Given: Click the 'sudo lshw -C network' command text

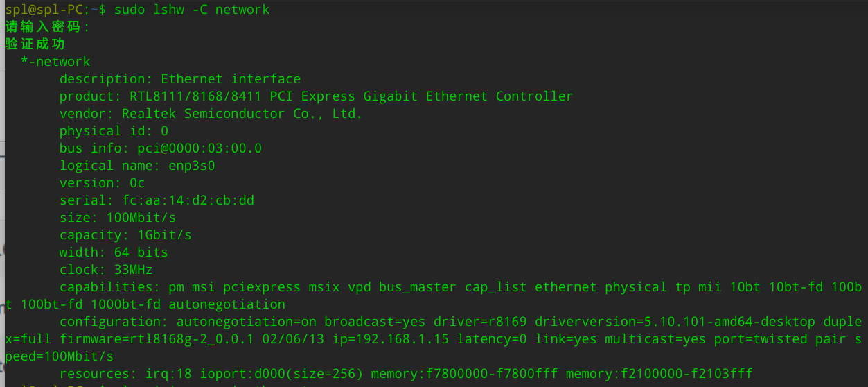Looking at the screenshot, I should coord(192,10).
